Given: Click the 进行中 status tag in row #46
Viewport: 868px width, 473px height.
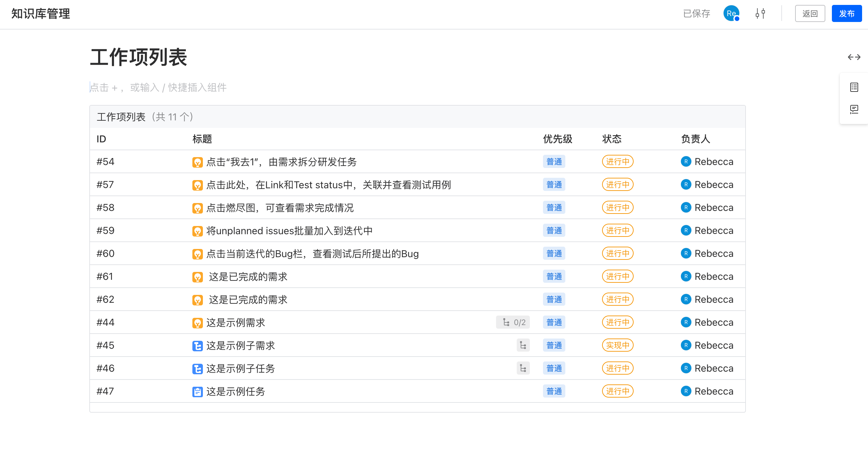Looking at the screenshot, I should pyautogui.click(x=617, y=368).
